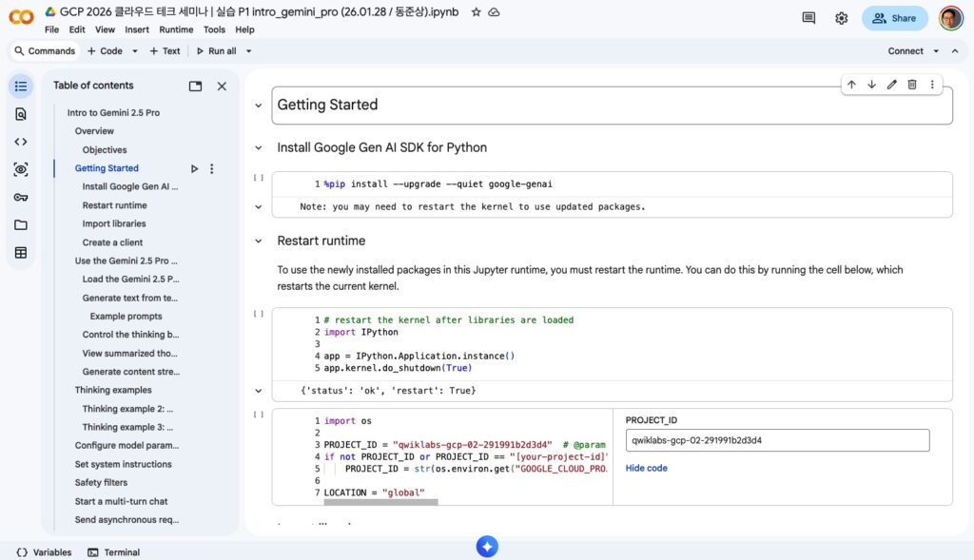This screenshot has width=974, height=560.
Task: Star the notebook title
Action: [x=476, y=12]
